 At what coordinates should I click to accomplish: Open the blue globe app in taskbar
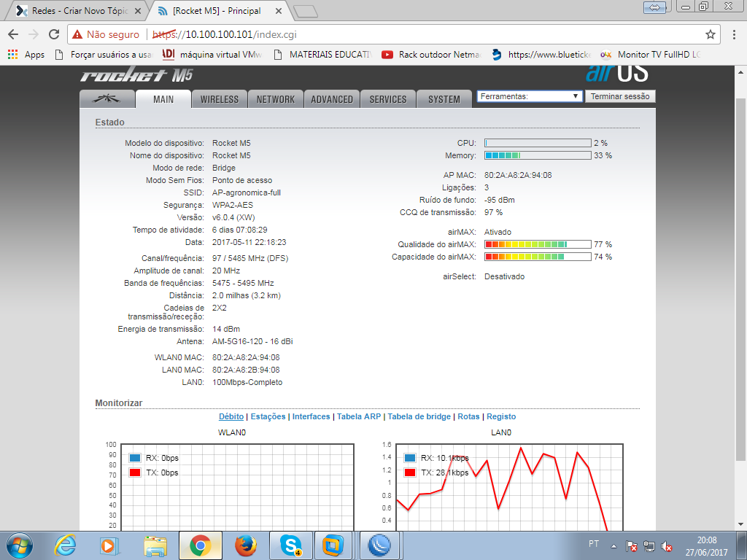click(379, 545)
